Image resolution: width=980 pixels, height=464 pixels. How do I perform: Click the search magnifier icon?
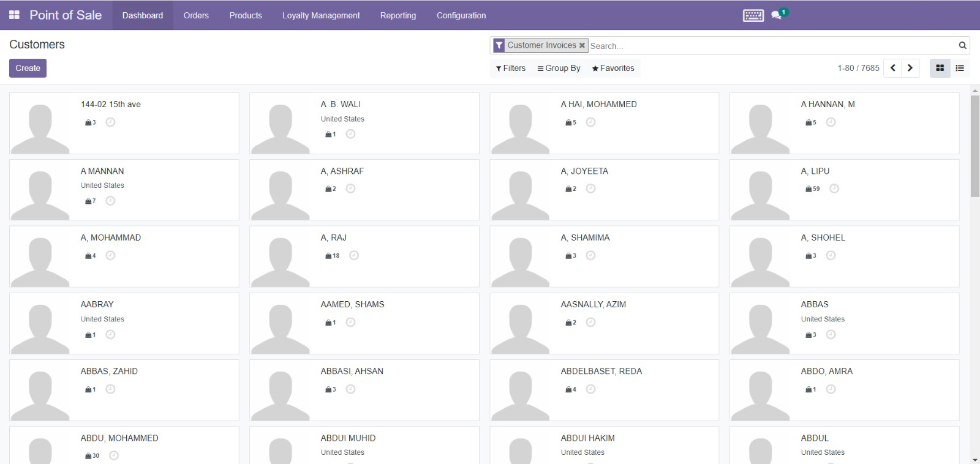[962, 45]
